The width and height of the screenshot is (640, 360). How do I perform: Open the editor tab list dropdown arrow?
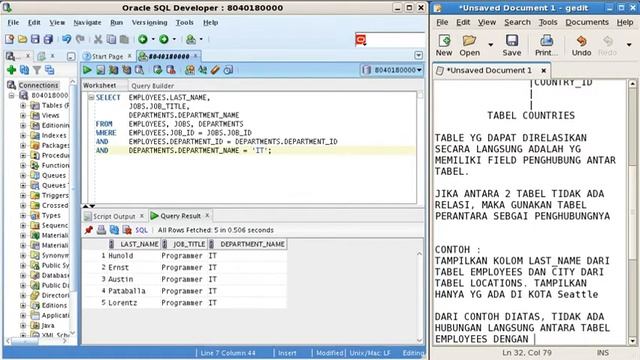coord(418,56)
